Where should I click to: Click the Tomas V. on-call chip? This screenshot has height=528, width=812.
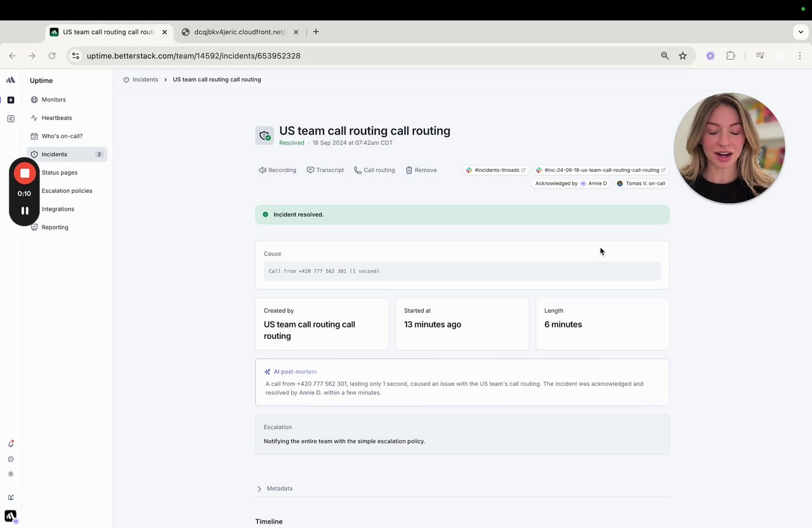click(x=641, y=183)
